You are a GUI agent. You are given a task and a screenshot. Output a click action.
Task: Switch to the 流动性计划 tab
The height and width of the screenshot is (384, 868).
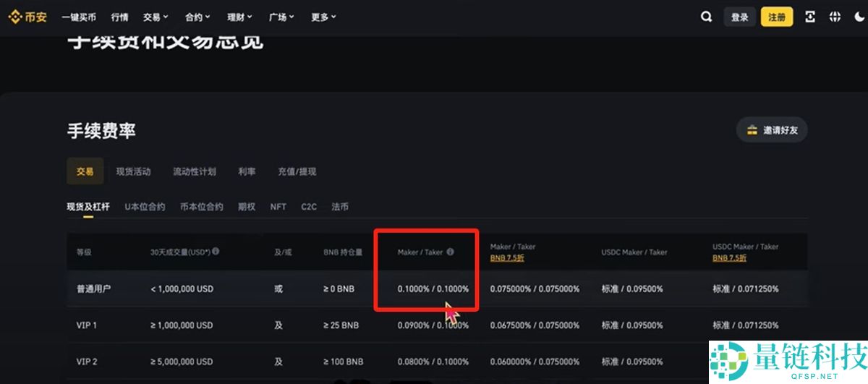pyautogui.click(x=194, y=171)
